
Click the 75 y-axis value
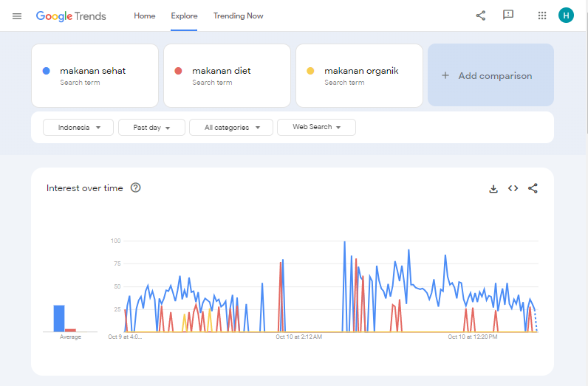pyautogui.click(x=117, y=263)
